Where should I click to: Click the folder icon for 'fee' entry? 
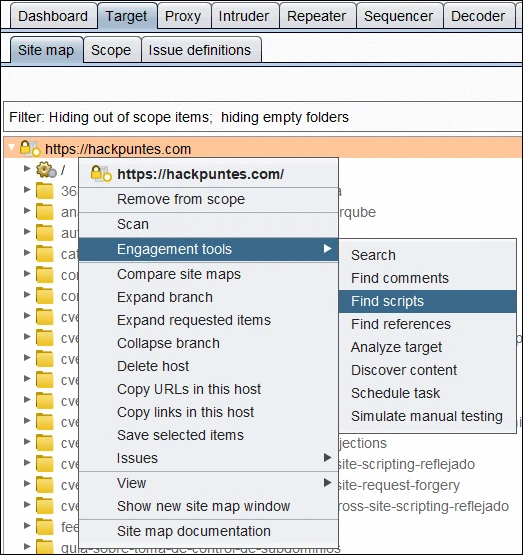pyautogui.click(x=45, y=527)
